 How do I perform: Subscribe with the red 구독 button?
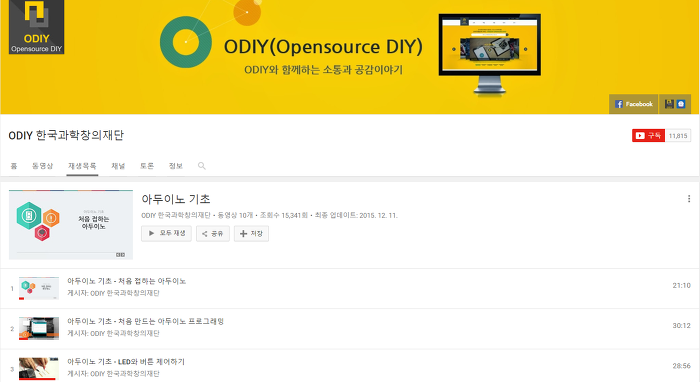tap(649, 136)
